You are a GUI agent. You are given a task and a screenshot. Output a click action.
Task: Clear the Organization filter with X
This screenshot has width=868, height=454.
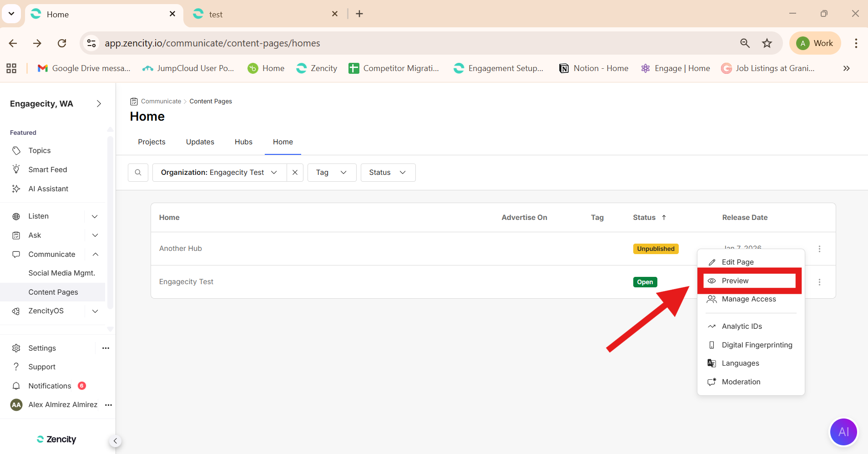point(295,173)
